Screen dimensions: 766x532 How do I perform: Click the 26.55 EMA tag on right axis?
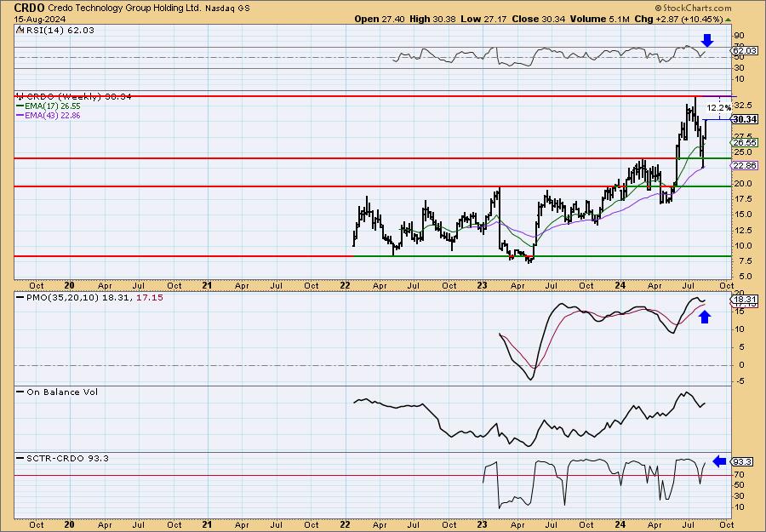(x=745, y=143)
